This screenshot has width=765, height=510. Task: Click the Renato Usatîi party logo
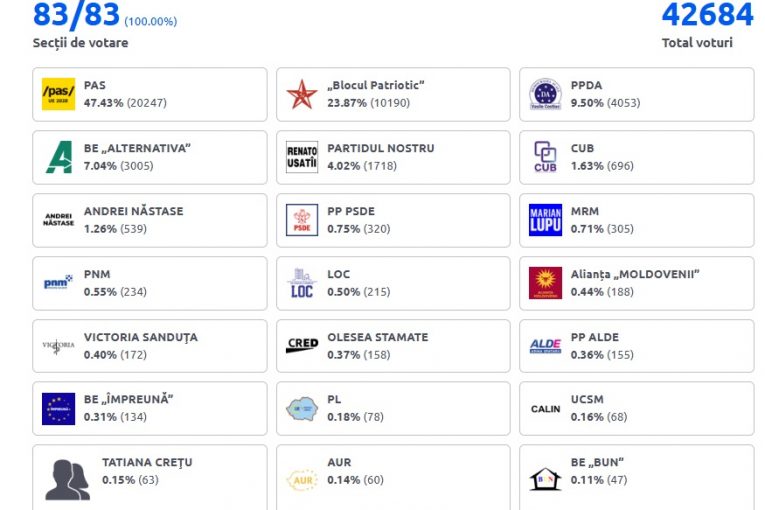pos(302,157)
